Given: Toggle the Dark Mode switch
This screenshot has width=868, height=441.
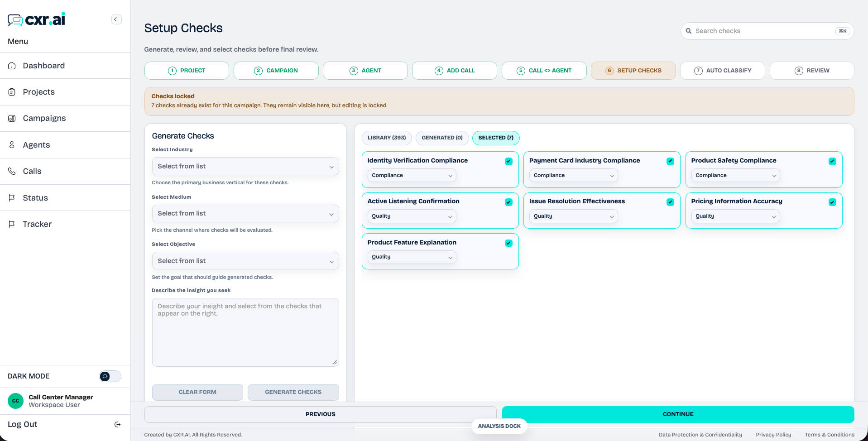Looking at the screenshot, I should coord(110,376).
